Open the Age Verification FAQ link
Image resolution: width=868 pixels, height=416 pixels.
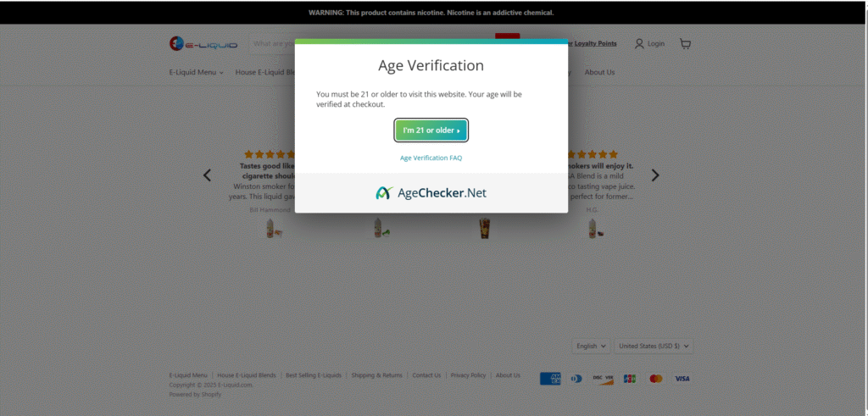pos(431,158)
